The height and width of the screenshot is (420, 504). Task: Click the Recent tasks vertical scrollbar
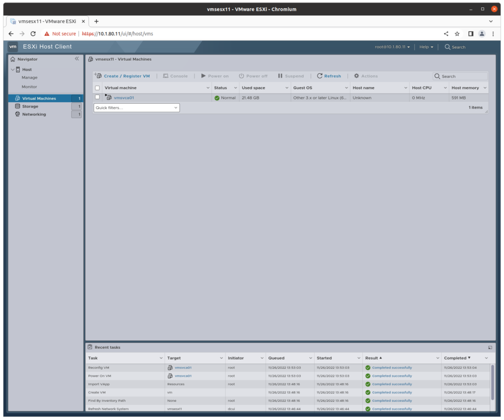tap(492, 382)
